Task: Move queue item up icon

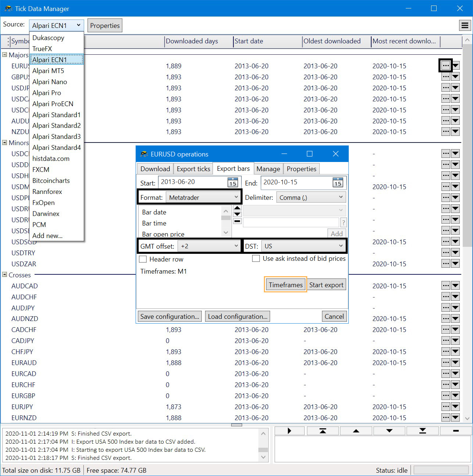Action: pyautogui.click(x=356, y=431)
